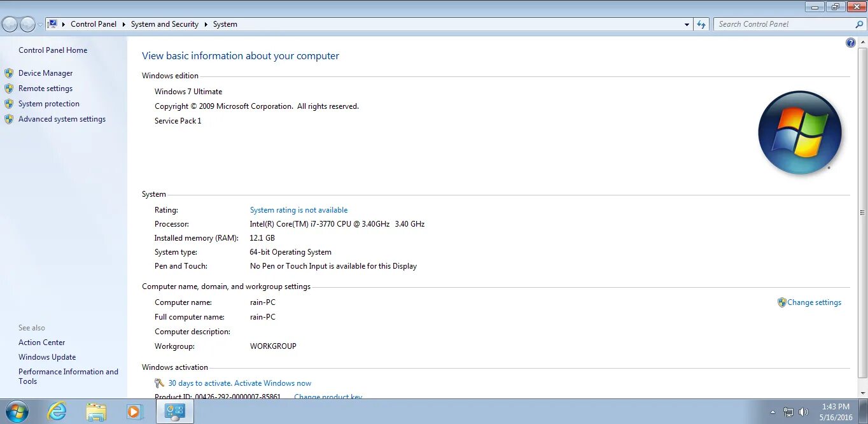Viewport: 868px width, 424px height.
Task: Click the Remote settings shield icon
Action: tap(9, 88)
